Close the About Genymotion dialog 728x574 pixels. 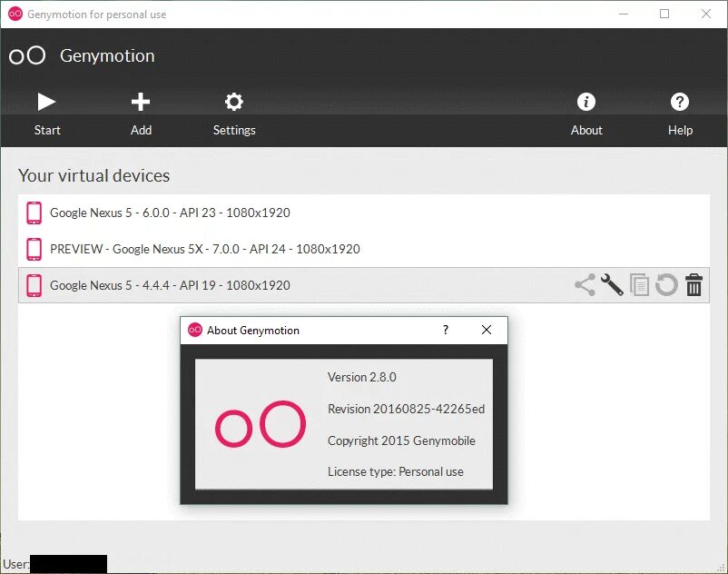tap(487, 330)
